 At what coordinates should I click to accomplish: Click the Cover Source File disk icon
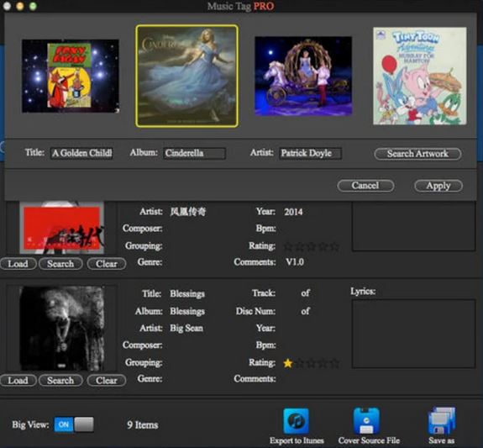click(x=366, y=421)
